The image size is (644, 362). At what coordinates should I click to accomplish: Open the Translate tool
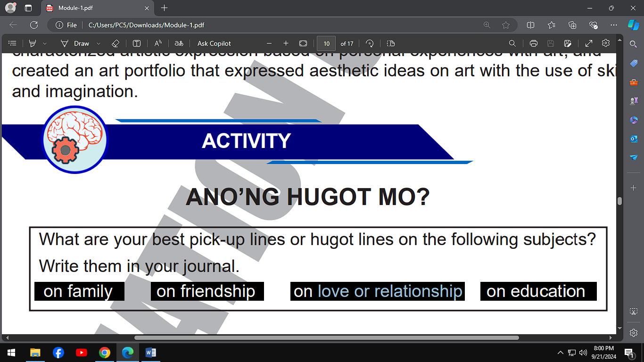[x=179, y=43]
